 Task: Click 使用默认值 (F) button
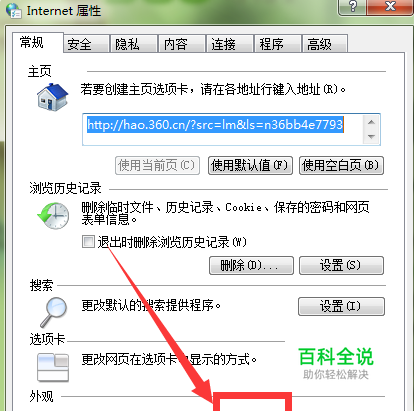pyautogui.click(x=250, y=165)
